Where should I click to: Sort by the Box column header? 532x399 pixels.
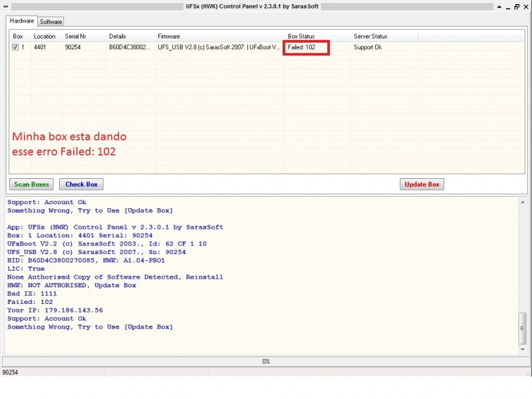pos(20,37)
